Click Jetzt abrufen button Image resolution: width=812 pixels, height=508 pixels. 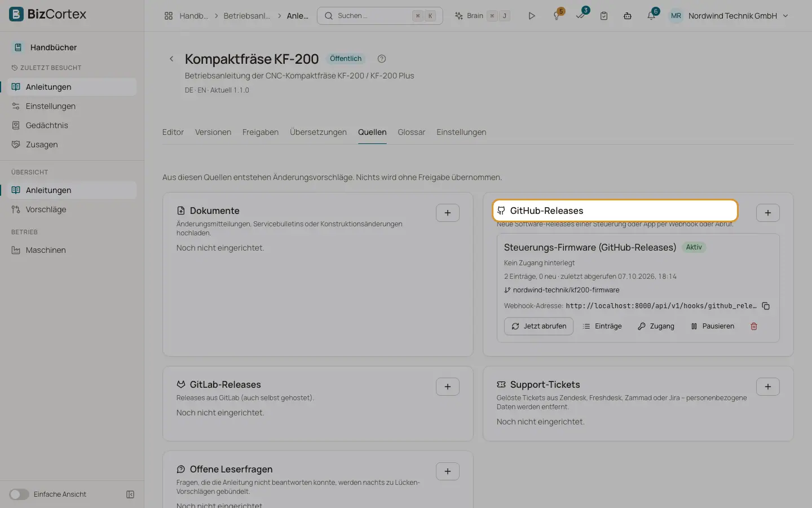[x=539, y=326]
